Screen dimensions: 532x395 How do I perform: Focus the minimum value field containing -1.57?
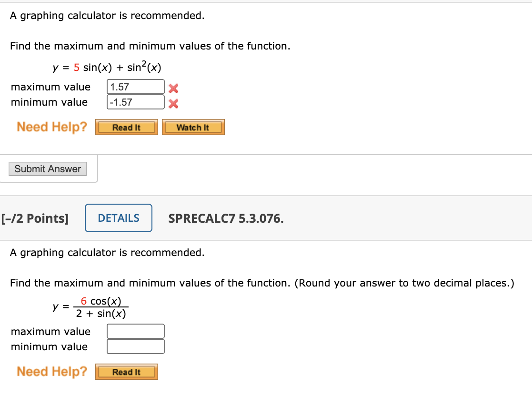pyautogui.click(x=136, y=102)
